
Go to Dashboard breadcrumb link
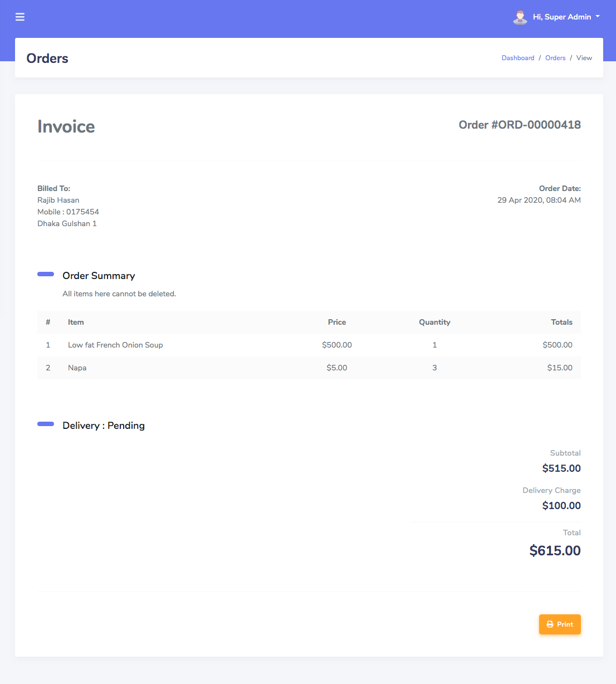(518, 58)
